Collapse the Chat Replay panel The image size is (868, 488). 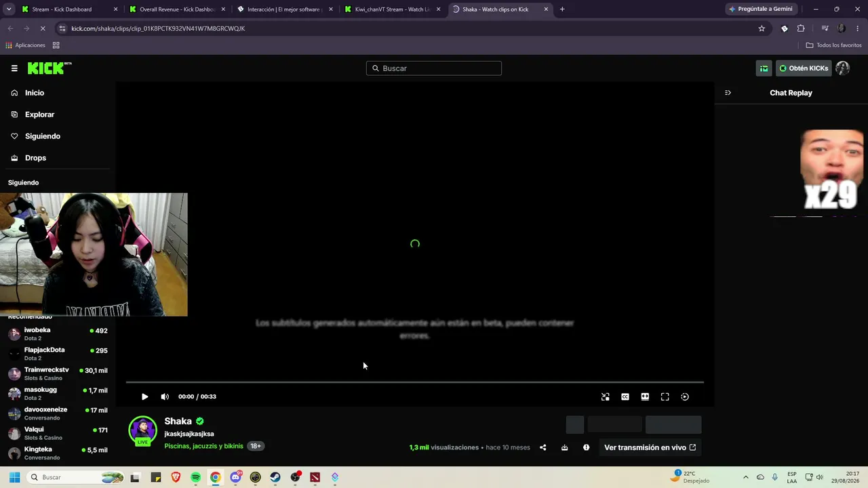coord(728,93)
